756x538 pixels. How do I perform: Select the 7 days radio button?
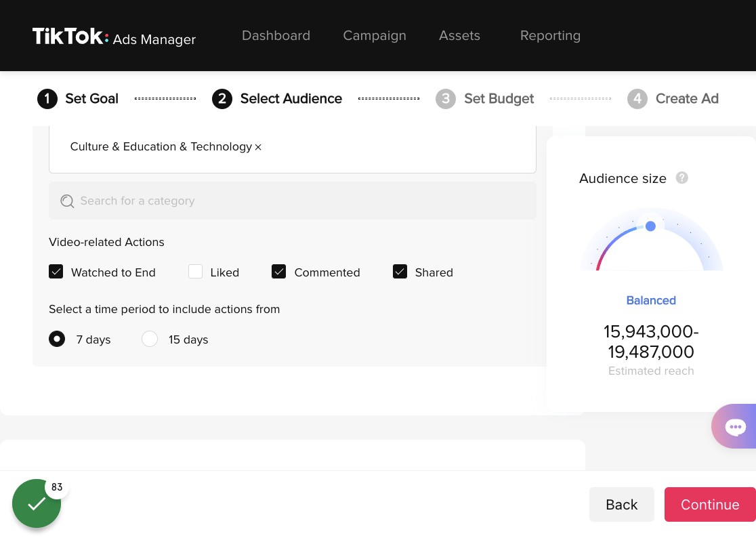(57, 339)
